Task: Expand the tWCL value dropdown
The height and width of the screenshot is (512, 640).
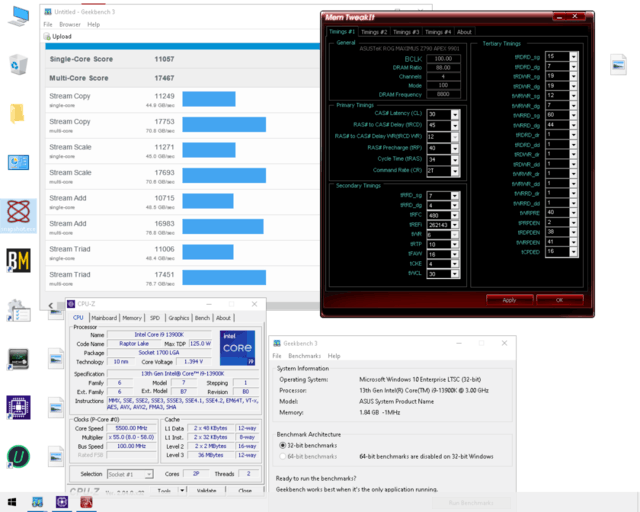Action: [x=454, y=274]
